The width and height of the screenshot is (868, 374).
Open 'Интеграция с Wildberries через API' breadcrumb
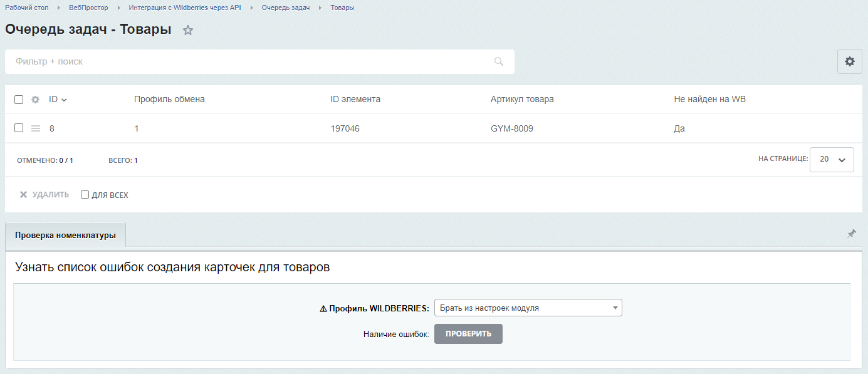pos(185,8)
